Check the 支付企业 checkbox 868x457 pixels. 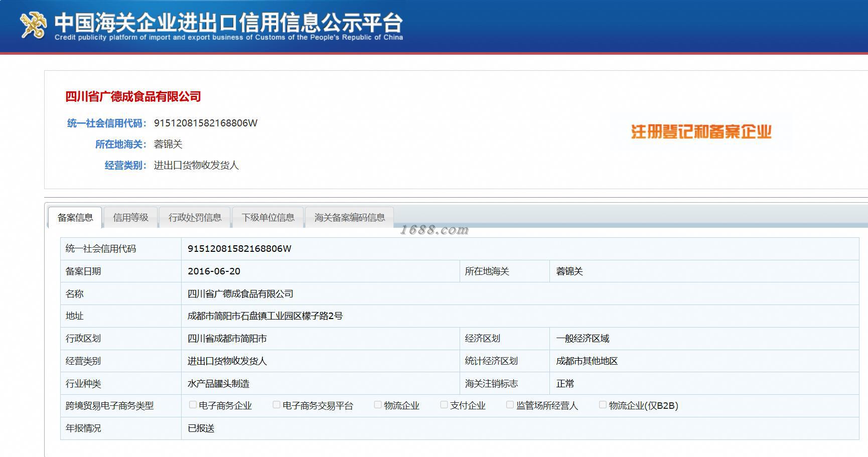pyautogui.click(x=444, y=405)
